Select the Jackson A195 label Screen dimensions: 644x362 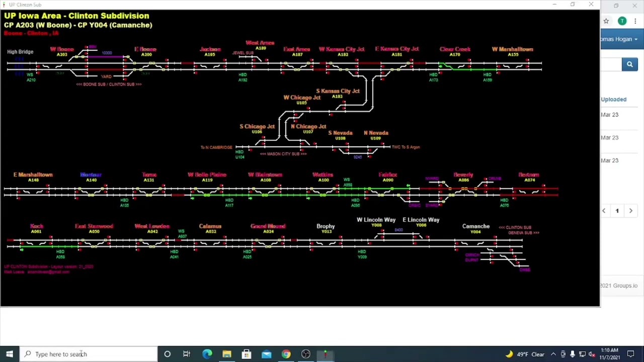tap(210, 52)
